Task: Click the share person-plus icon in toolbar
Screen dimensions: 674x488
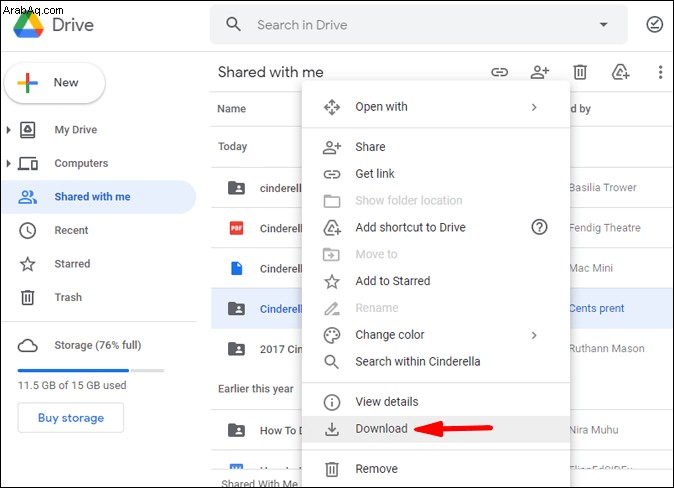Action: click(539, 72)
